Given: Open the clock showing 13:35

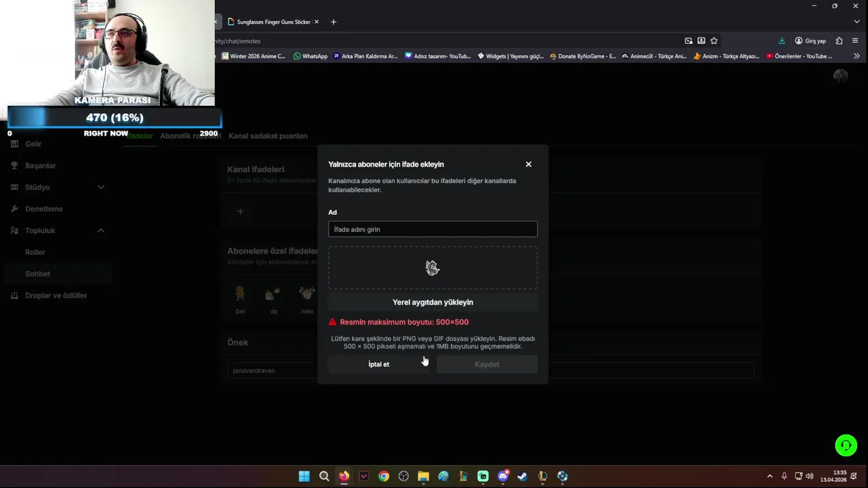Looking at the screenshot, I should tap(833, 476).
